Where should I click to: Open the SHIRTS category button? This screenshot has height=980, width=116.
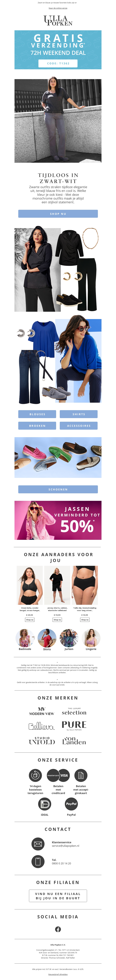(79, 414)
